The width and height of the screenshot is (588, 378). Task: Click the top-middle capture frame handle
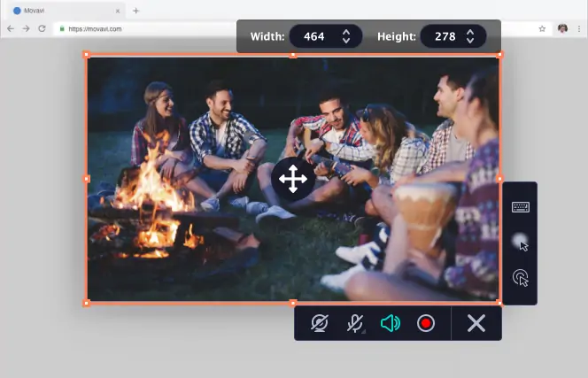coord(293,55)
